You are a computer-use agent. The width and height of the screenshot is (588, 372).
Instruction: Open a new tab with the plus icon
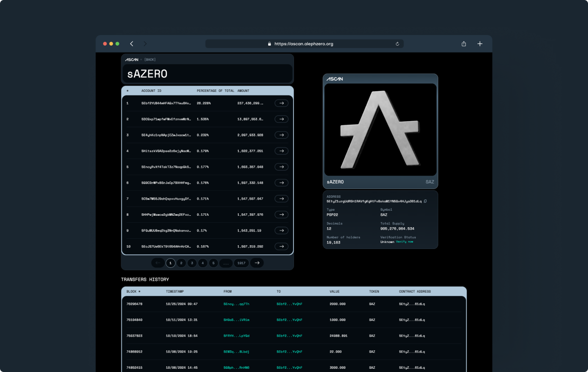(480, 44)
